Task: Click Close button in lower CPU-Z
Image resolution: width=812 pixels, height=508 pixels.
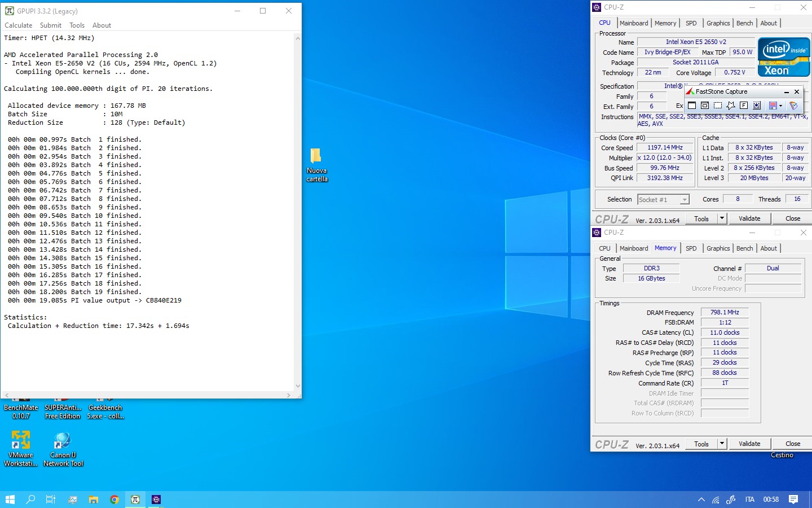Action: point(793,444)
